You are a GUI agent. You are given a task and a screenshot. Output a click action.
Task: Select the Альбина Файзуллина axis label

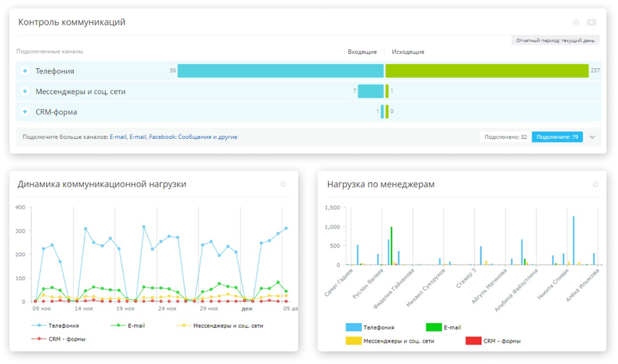(516, 290)
